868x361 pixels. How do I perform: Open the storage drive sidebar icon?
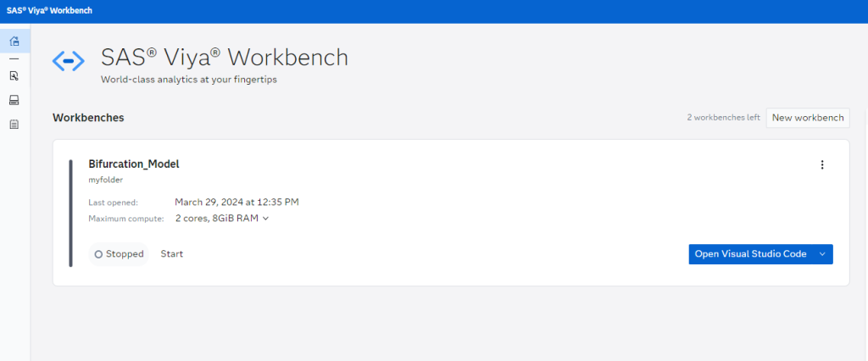(x=14, y=100)
